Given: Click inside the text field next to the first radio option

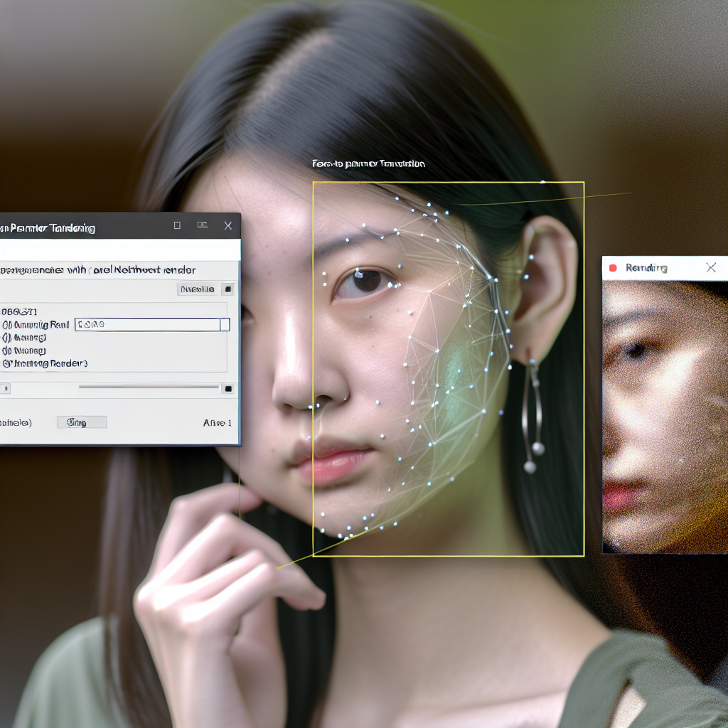Looking at the screenshot, I should (x=148, y=324).
